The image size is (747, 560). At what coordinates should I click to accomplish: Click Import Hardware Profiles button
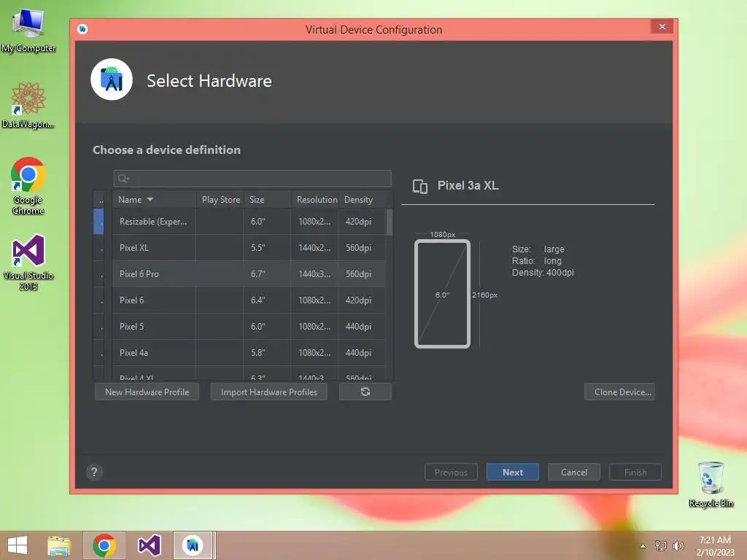[x=268, y=392]
